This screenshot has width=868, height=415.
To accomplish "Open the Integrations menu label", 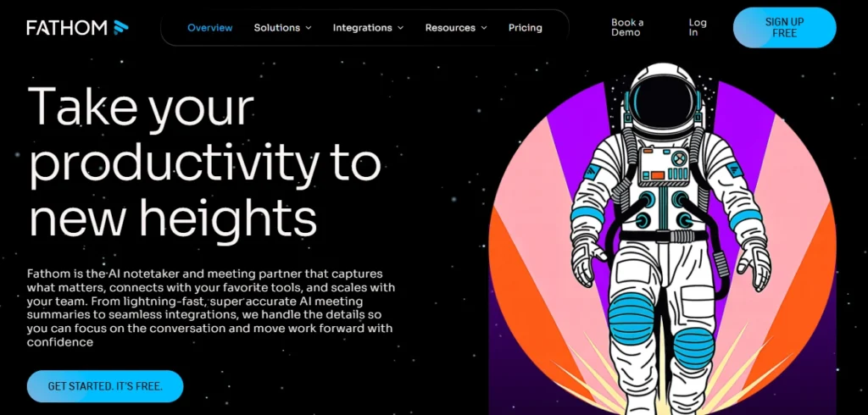I will point(362,28).
